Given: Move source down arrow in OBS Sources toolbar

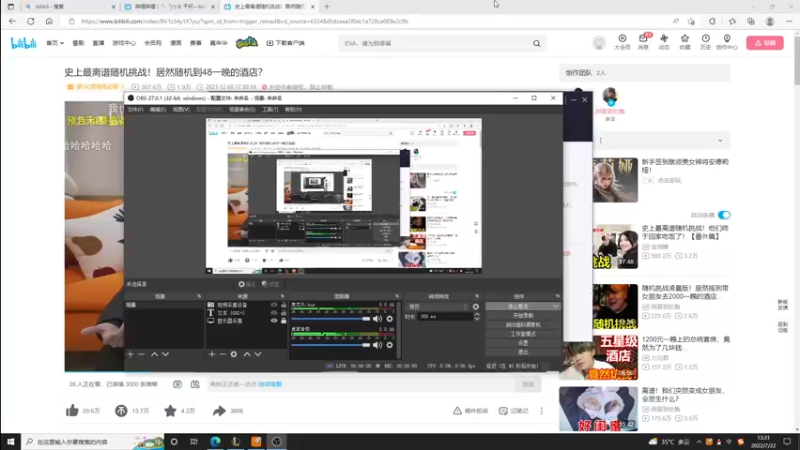Looking at the screenshot, I should point(258,354).
